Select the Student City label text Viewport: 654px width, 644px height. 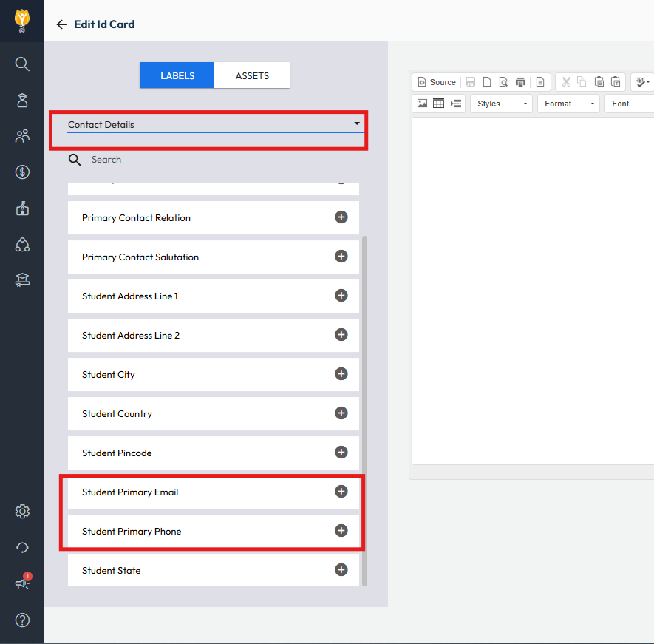tap(109, 375)
